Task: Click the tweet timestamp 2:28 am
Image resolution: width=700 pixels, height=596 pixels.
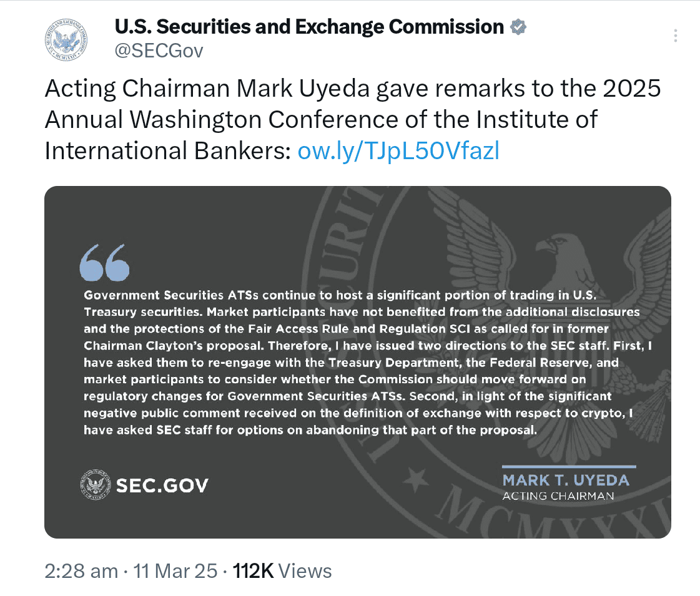Action: (81, 570)
